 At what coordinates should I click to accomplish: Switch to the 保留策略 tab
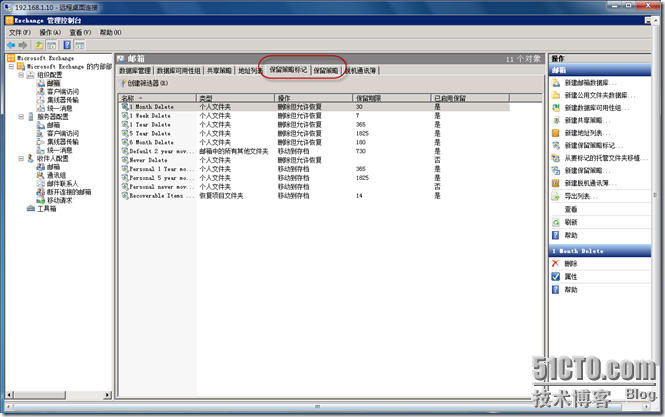(326, 70)
